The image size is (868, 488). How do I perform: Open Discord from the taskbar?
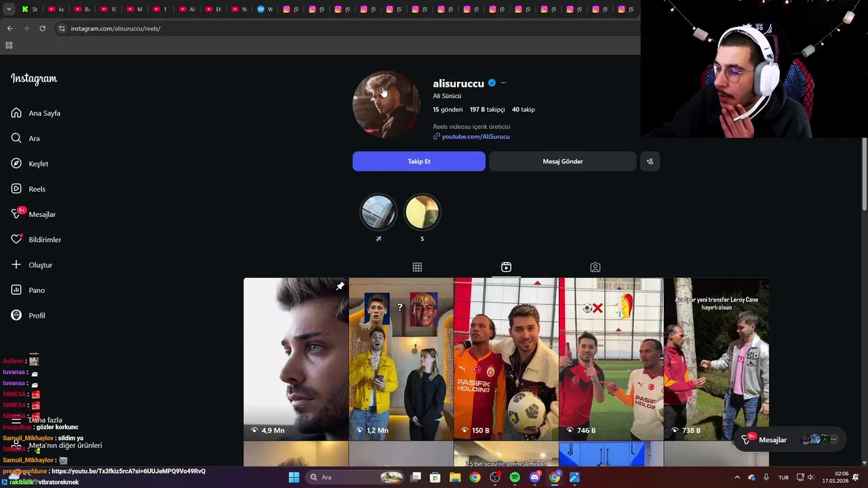click(534, 477)
